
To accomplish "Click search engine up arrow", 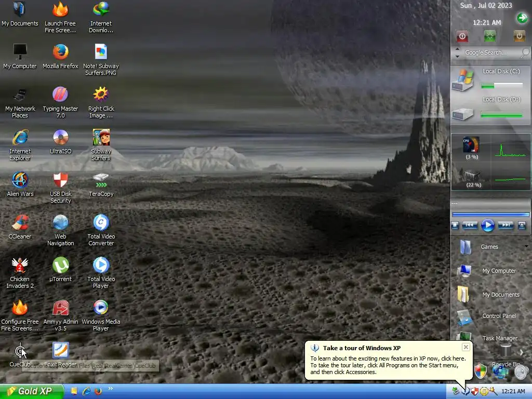I will pyautogui.click(x=457, y=49).
